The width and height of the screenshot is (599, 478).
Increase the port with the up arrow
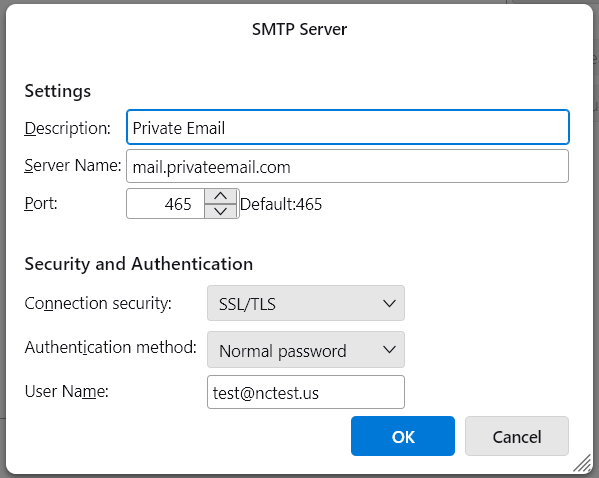[x=220, y=196]
